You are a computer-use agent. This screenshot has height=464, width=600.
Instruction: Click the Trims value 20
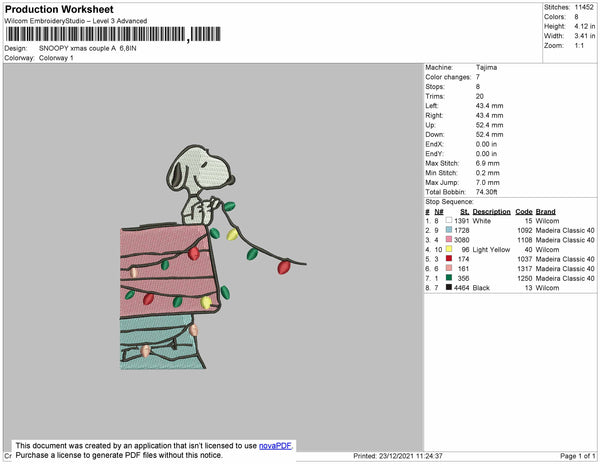coord(480,96)
